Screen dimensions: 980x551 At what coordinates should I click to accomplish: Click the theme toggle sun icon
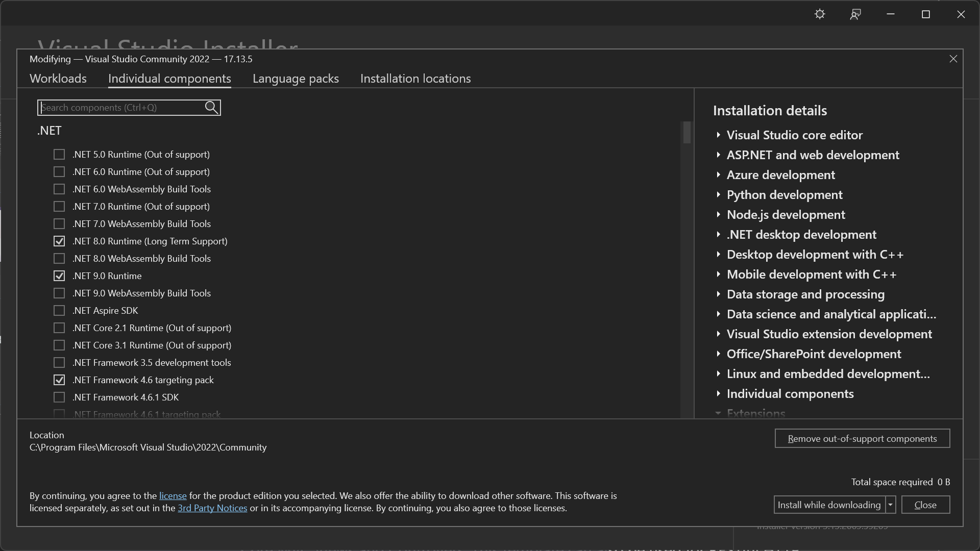tap(820, 14)
